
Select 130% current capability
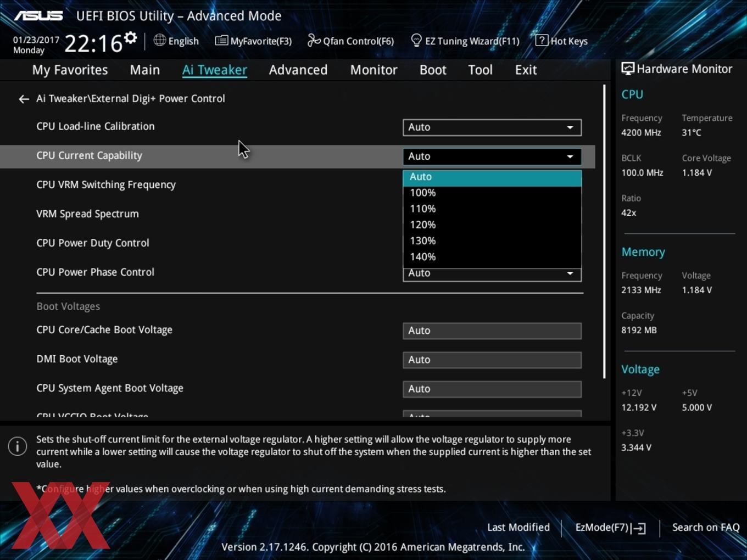[x=492, y=240]
